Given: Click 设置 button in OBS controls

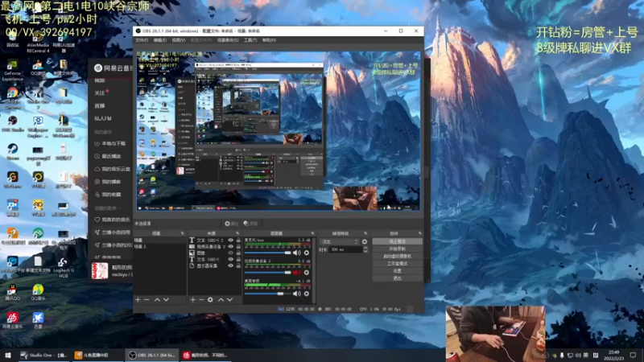Looking at the screenshot, I should [397, 271].
